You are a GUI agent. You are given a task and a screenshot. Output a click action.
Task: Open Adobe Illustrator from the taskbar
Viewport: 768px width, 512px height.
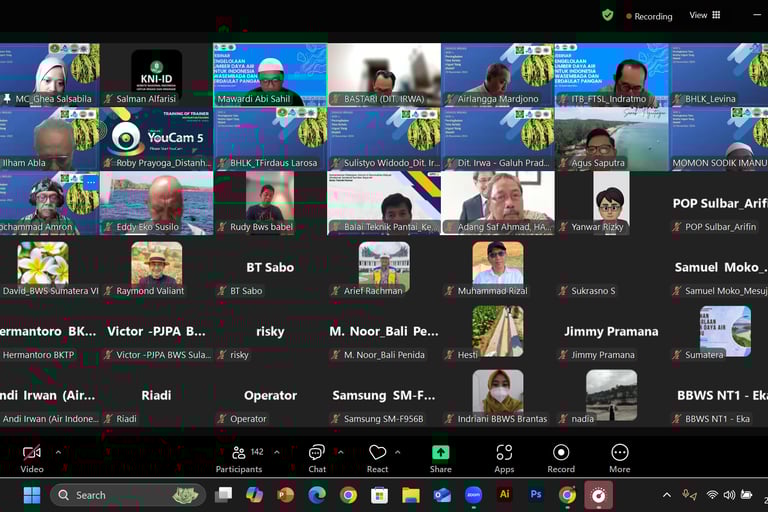(504, 495)
